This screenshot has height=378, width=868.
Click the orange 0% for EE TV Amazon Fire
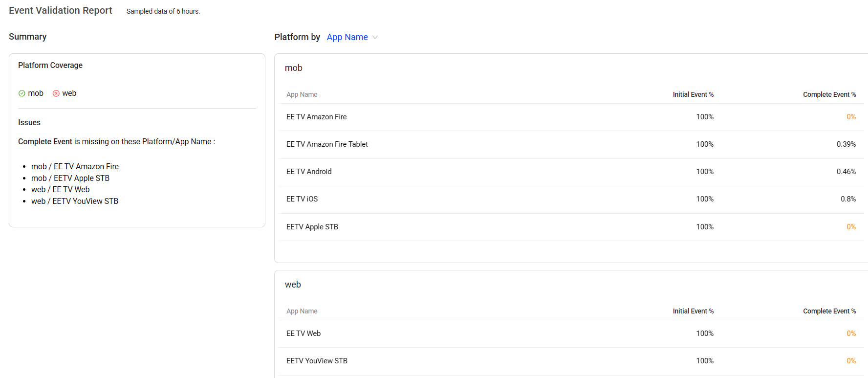(851, 117)
